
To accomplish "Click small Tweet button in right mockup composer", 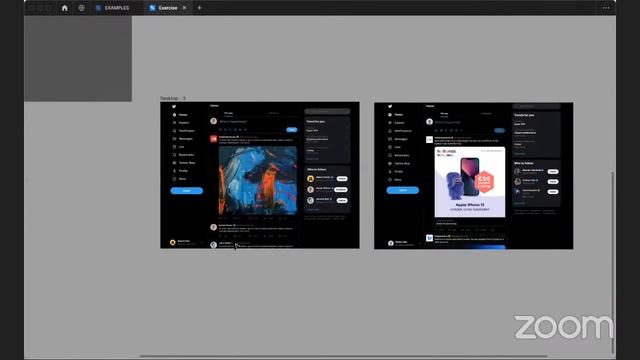I will (x=500, y=130).
